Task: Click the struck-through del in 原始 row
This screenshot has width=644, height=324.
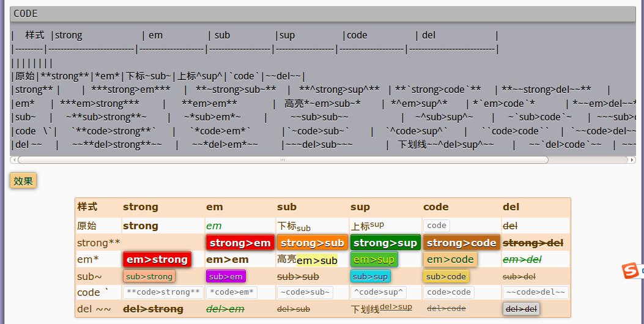Action: (510, 226)
